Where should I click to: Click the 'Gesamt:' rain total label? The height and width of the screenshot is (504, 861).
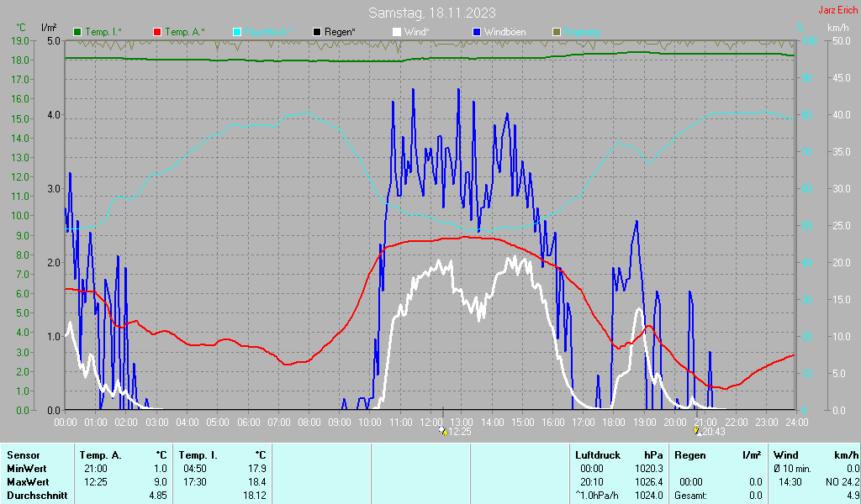pos(691,496)
